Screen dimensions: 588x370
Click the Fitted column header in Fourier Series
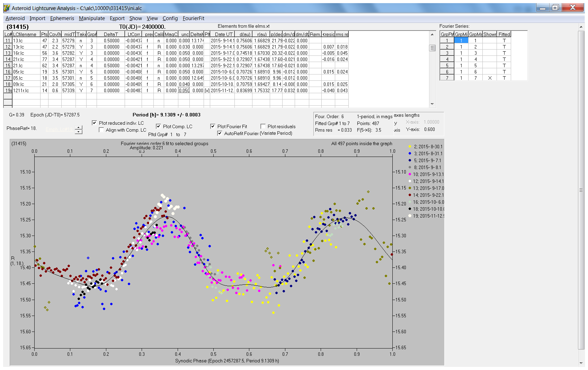click(x=504, y=34)
